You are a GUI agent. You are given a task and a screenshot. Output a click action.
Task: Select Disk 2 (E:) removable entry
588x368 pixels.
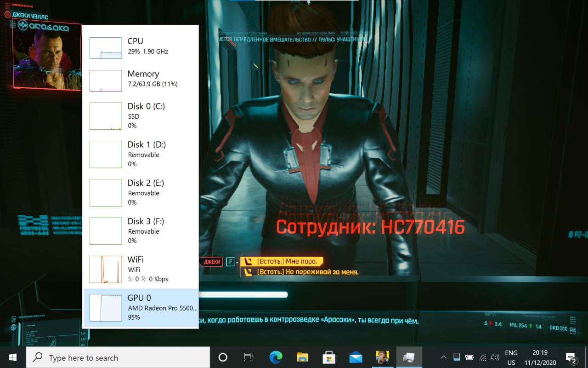pyautogui.click(x=141, y=192)
